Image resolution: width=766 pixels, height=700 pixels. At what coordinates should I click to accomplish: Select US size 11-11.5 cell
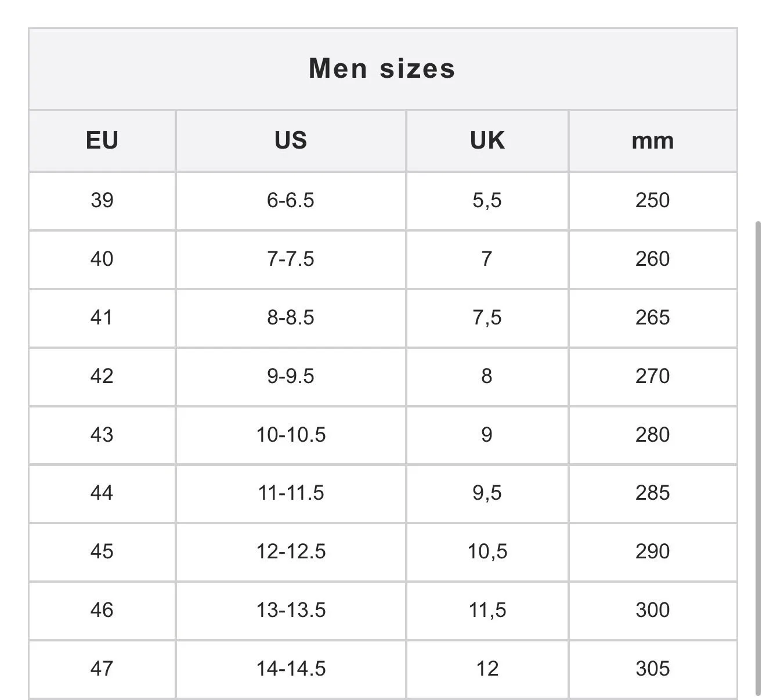pyautogui.click(x=291, y=493)
